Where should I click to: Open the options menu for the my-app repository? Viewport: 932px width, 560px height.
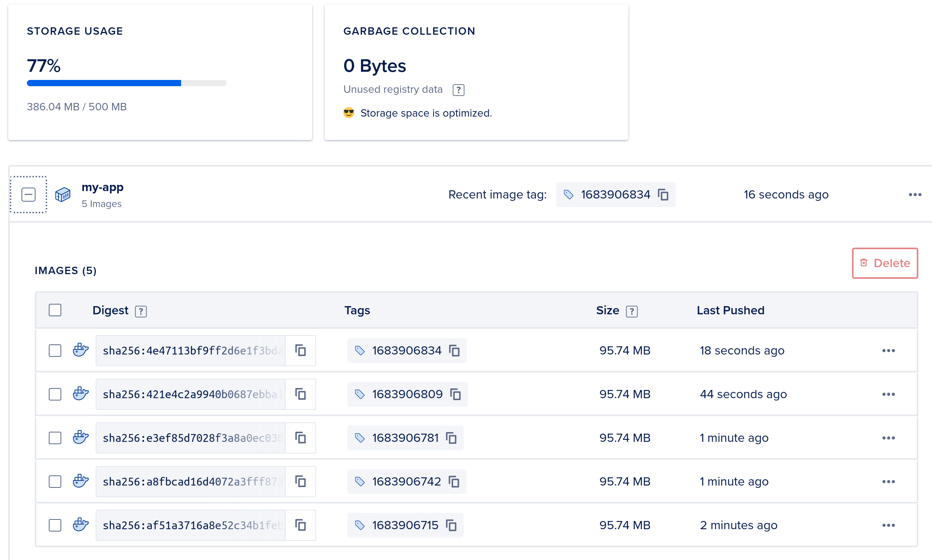915,195
